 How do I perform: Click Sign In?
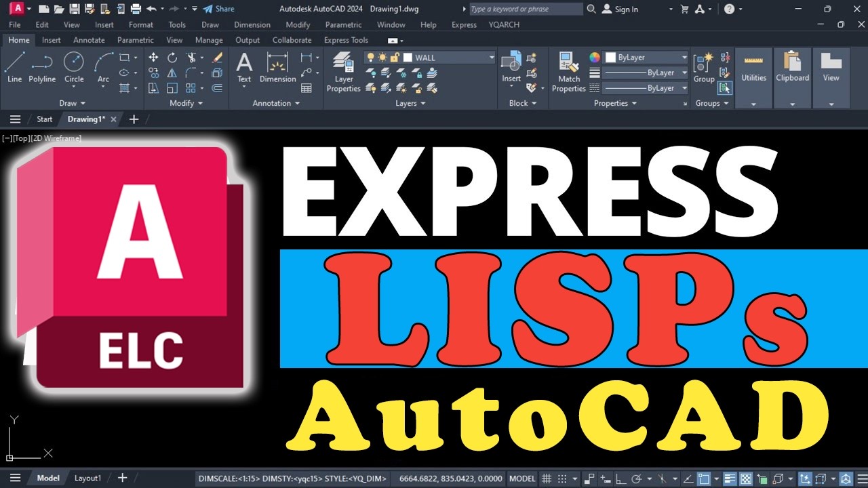pyautogui.click(x=620, y=9)
